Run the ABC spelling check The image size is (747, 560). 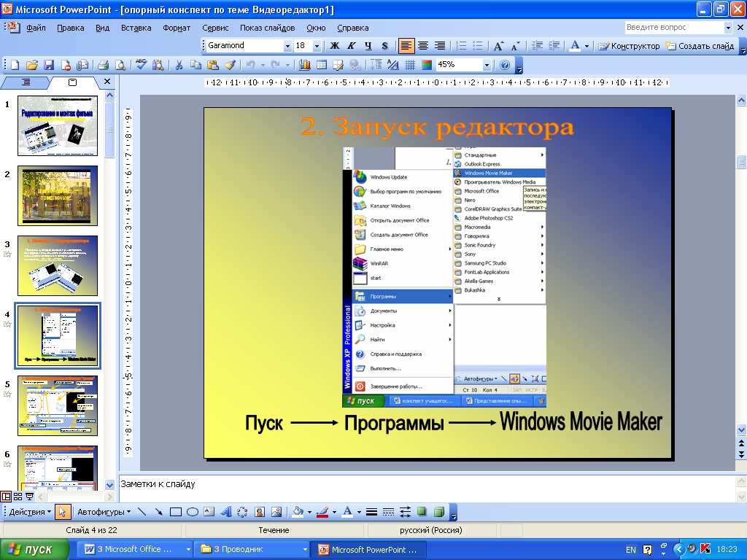click(141, 65)
